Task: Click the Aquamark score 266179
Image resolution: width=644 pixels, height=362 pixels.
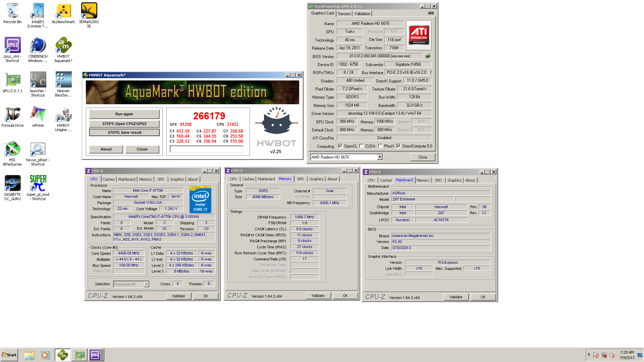Action: click(209, 116)
